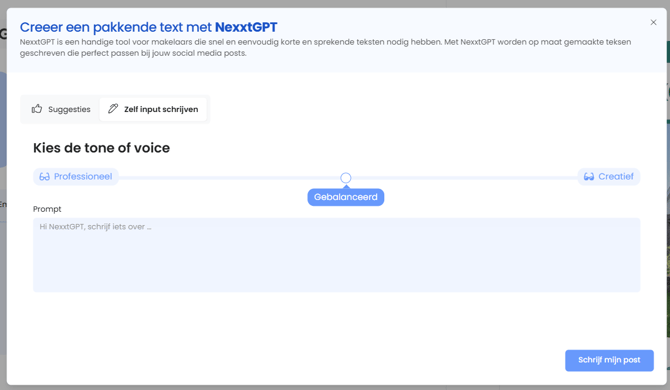Click the glasses icon in Creatief chip
Image resolution: width=670 pixels, height=390 pixels.
pos(589,177)
